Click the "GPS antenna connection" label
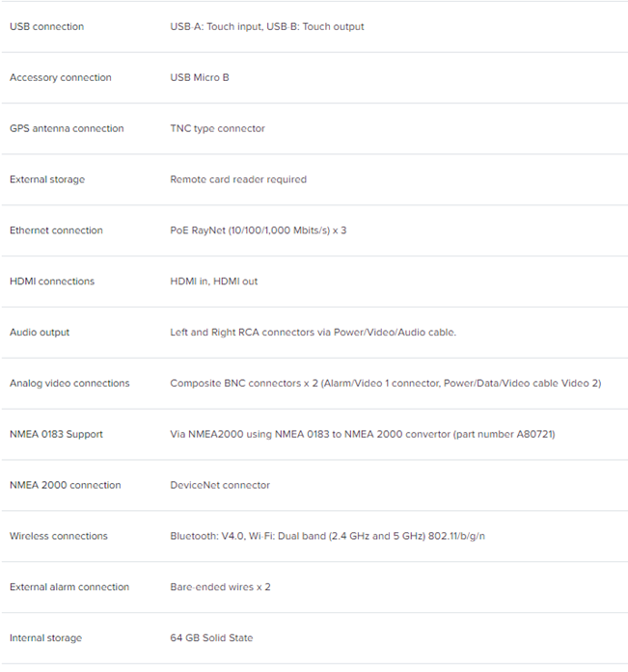Screen dimensions: 628x672 point(67,129)
